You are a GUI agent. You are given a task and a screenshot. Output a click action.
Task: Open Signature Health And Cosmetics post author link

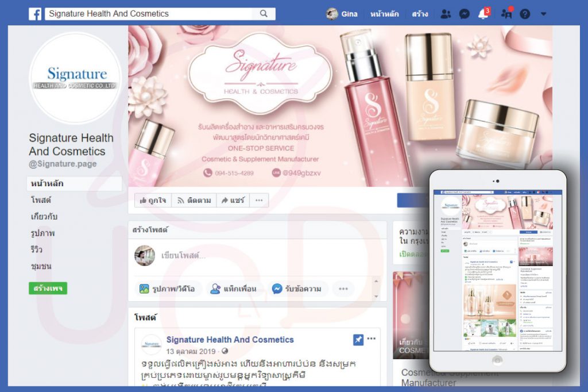[230, 340]
